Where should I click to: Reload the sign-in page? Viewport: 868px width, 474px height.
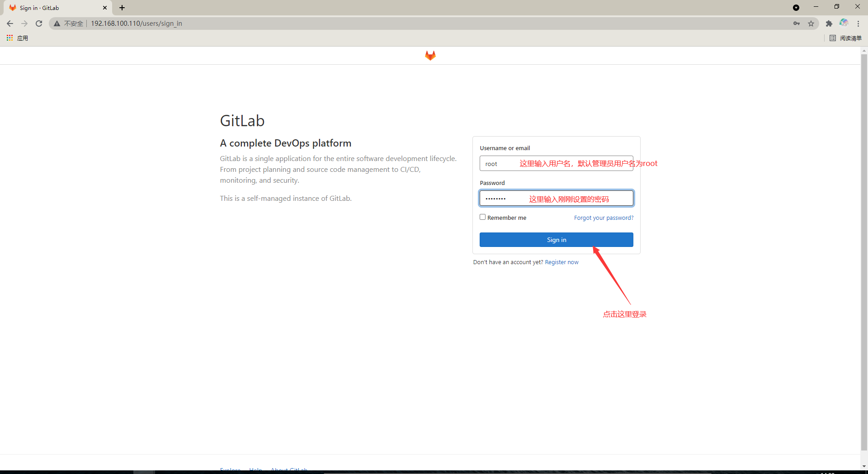click(39, 24)
